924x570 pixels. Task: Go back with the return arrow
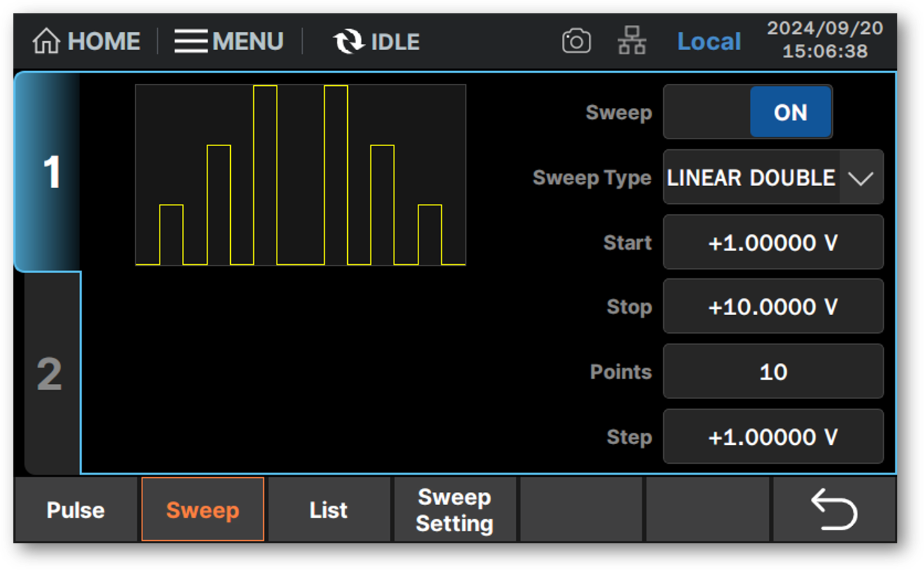(x=834, y=510)
